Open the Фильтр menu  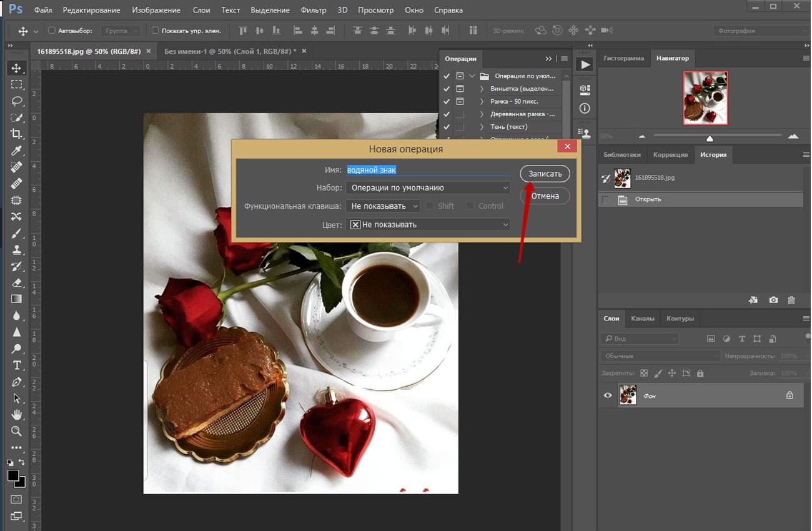(314, 10)
